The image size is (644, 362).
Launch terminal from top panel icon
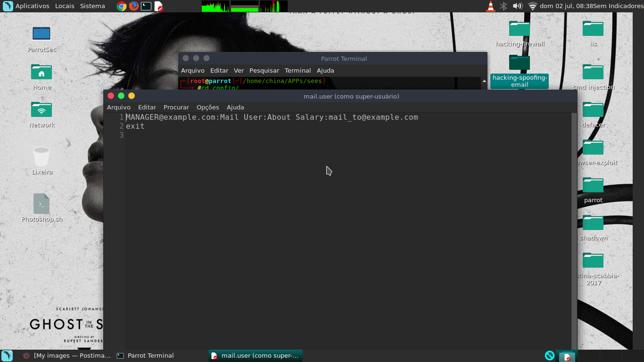coord(146,6)
